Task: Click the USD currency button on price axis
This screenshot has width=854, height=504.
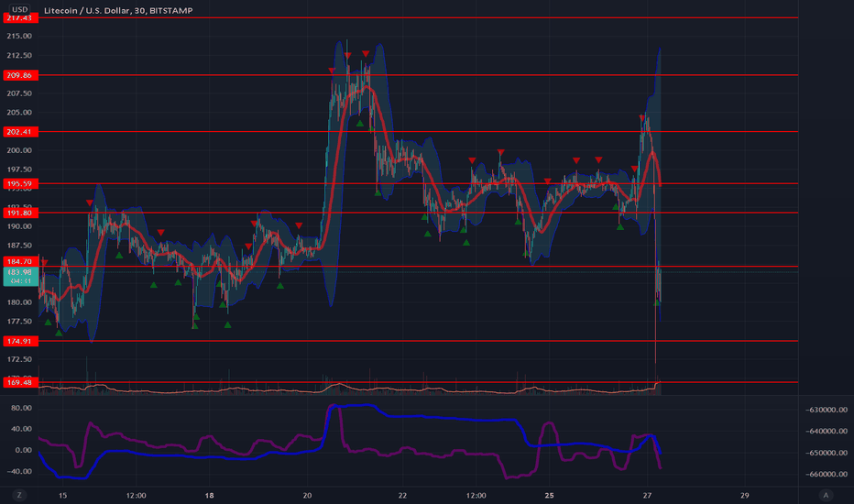Action: pyautogui.click(x=19, y=9)
